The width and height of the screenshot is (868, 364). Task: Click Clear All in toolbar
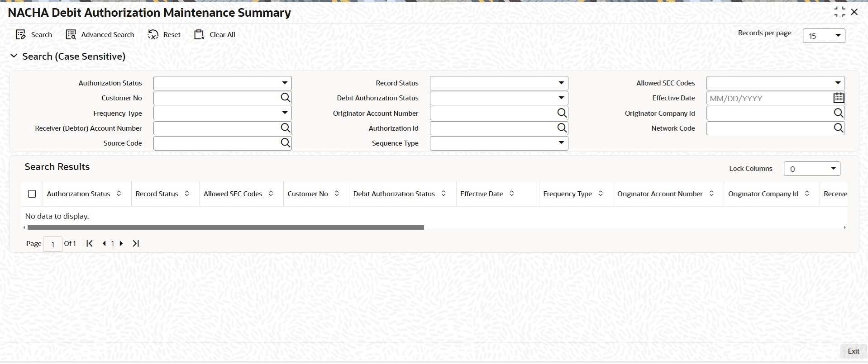(x=215, y=35)
